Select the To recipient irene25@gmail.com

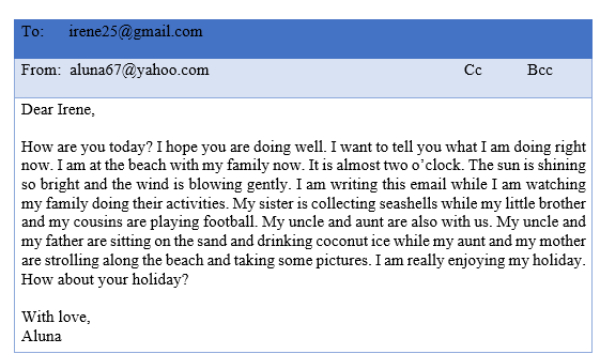click(135, 32)
